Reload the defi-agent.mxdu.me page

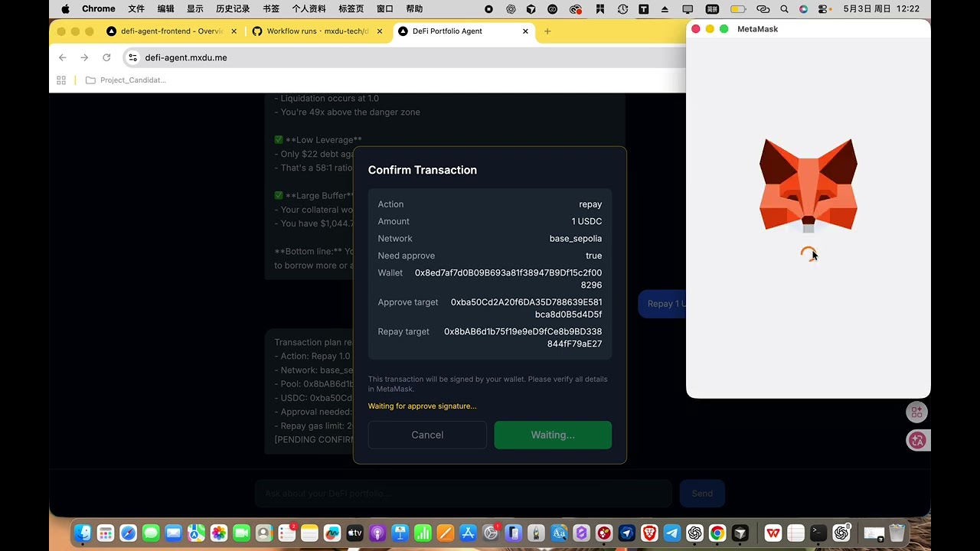click(106, 57)
